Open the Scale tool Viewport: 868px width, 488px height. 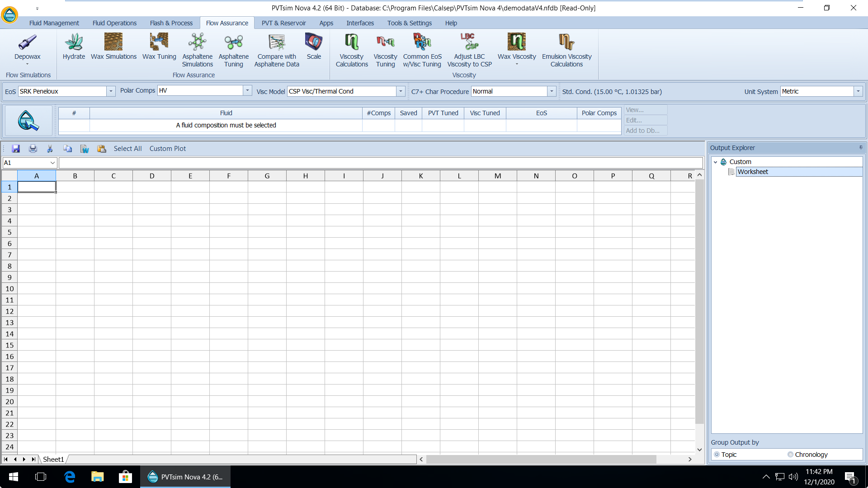314,47
